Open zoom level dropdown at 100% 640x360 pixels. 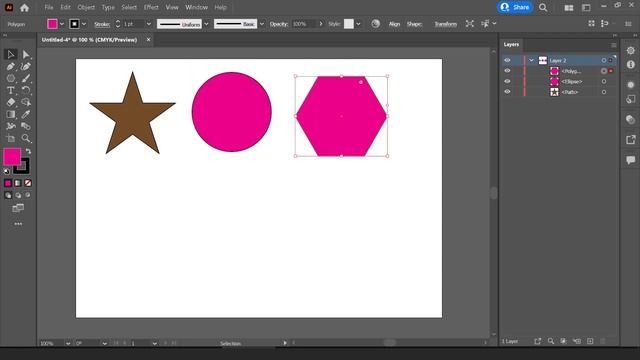68,343
